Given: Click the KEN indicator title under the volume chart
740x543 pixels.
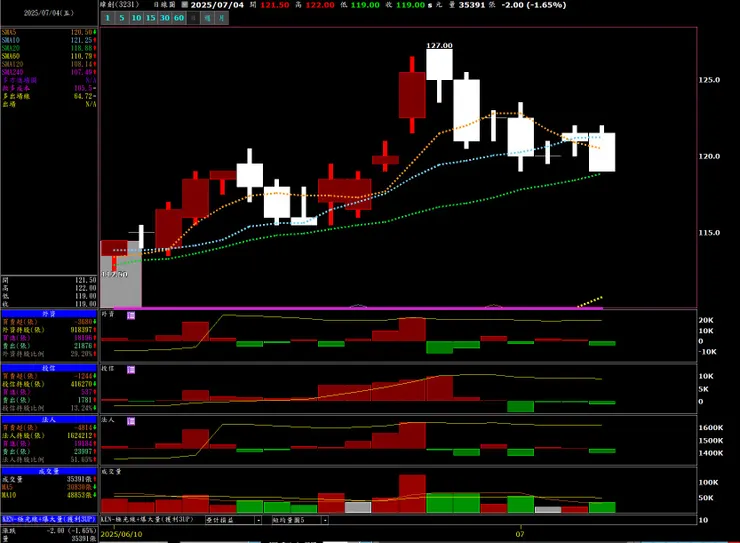Looking at the screenshot, I should tap(147, 519).
